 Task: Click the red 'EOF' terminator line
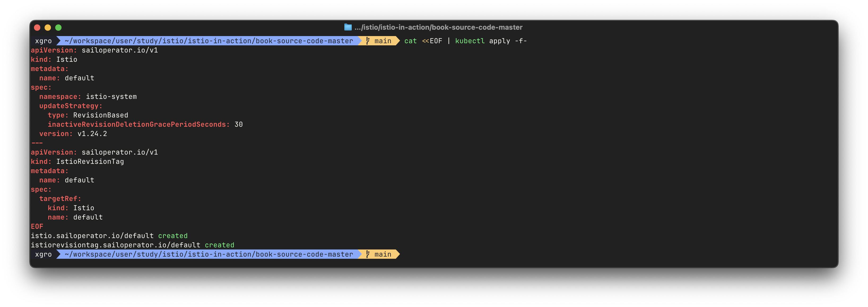tap(37, 227)
